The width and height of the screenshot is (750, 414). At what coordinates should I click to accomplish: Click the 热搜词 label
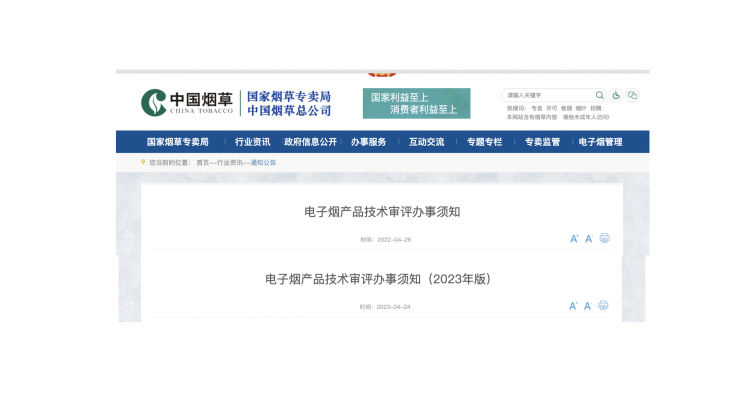[x=516, y=109]
